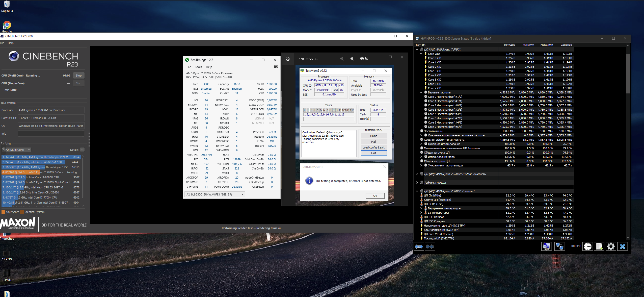Open CPU (Multi Core) ranking dropdown
This screenshot has height=297, width=644.
click(17, 150)
